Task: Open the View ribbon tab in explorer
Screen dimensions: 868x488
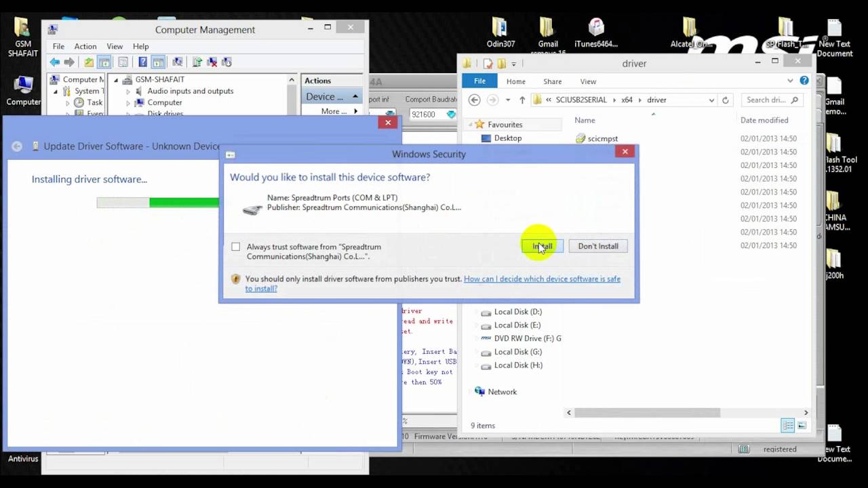Action: [588, 81]
